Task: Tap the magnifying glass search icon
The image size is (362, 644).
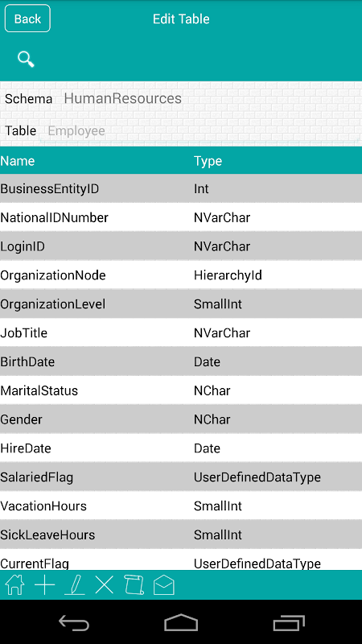Action: [26, 60]
